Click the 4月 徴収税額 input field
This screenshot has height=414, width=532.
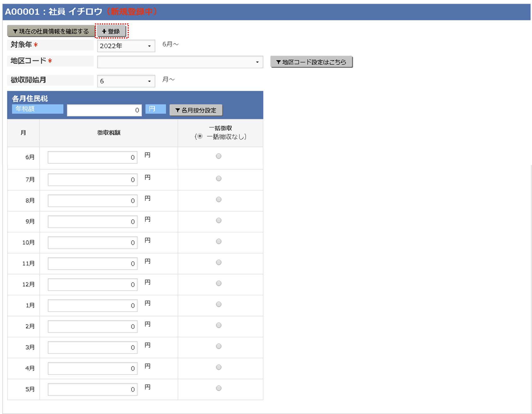tap(93, 368)
